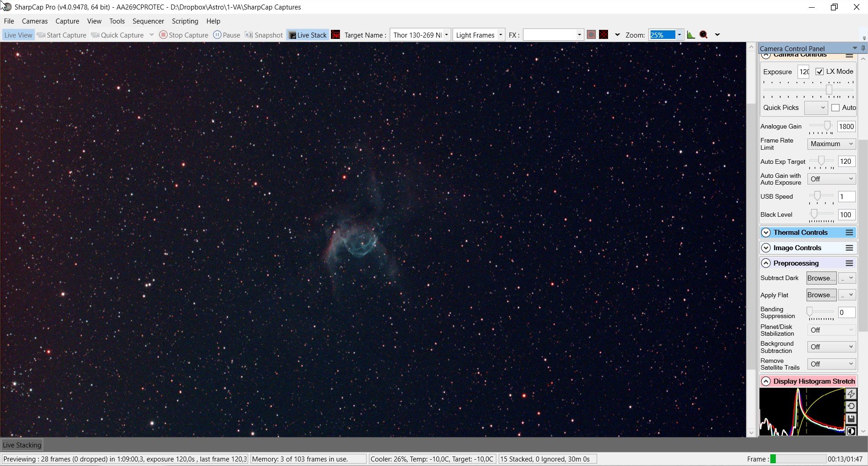The image size is (868, 466).
Task: Expand the Image Controls section
Action: [766, 248]
